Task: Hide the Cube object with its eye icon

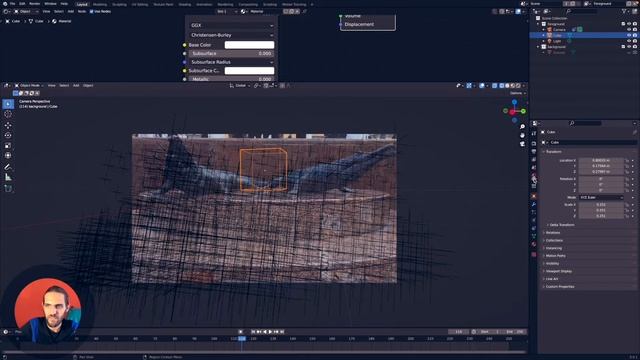Action: (629, 35)
